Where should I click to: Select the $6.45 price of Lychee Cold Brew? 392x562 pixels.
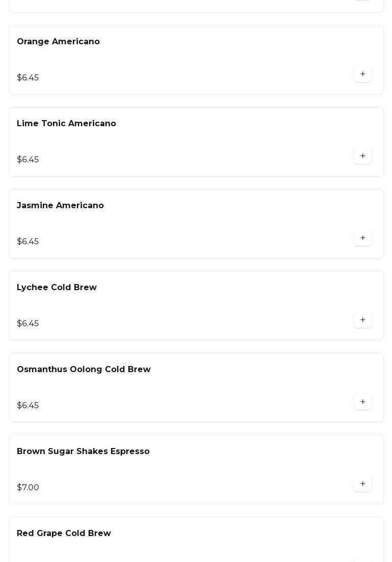[x=28, y=323]
